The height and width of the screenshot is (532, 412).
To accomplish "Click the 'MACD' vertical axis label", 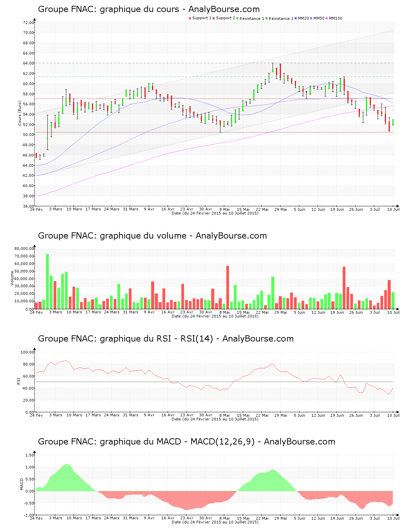I will (22, 484).
